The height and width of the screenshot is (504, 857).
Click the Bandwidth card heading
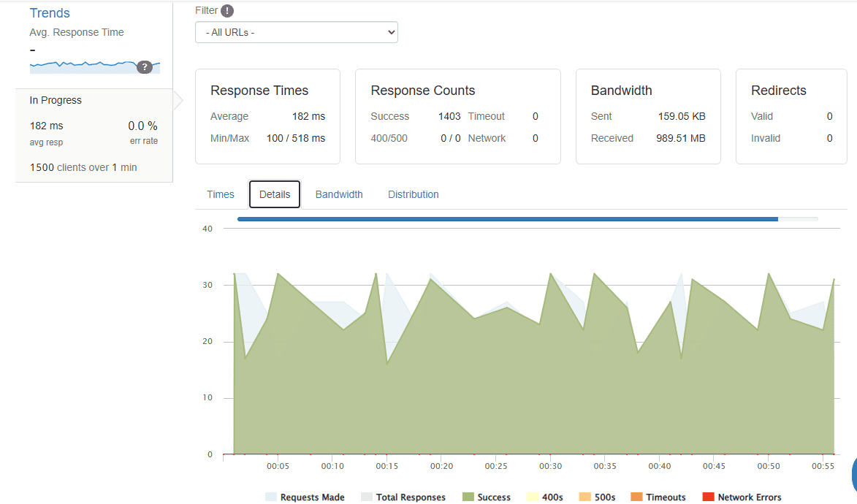pyautogui.click(x=622, y=91)
